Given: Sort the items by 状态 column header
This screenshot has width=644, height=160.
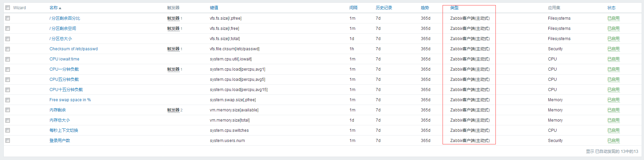Looking at the screenshot, I should [611, 8].
